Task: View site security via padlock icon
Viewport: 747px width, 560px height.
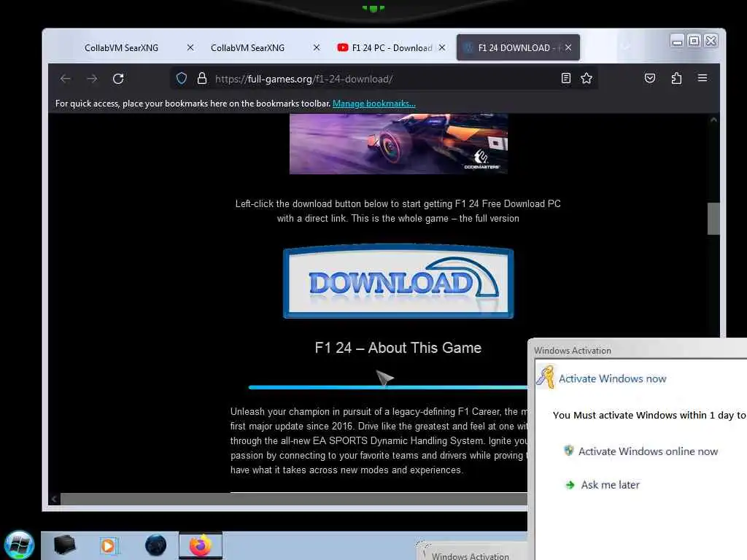Action: tap(202, 78)
